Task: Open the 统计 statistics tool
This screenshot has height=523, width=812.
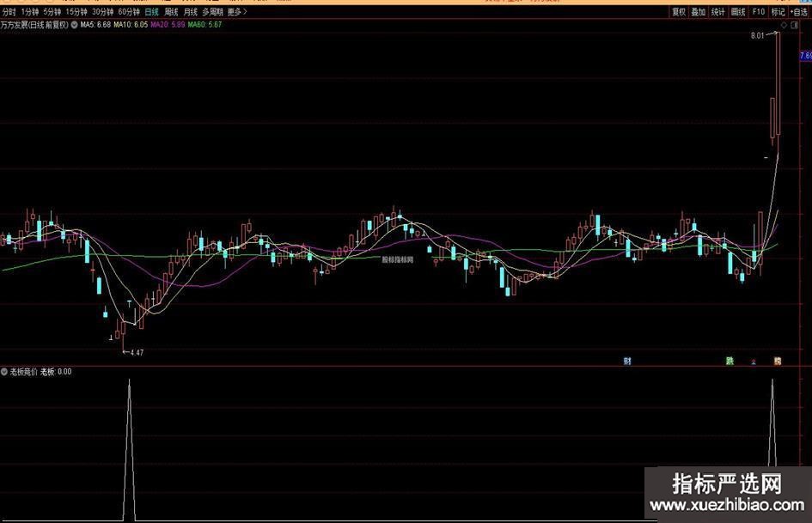Action: [717, 11]
